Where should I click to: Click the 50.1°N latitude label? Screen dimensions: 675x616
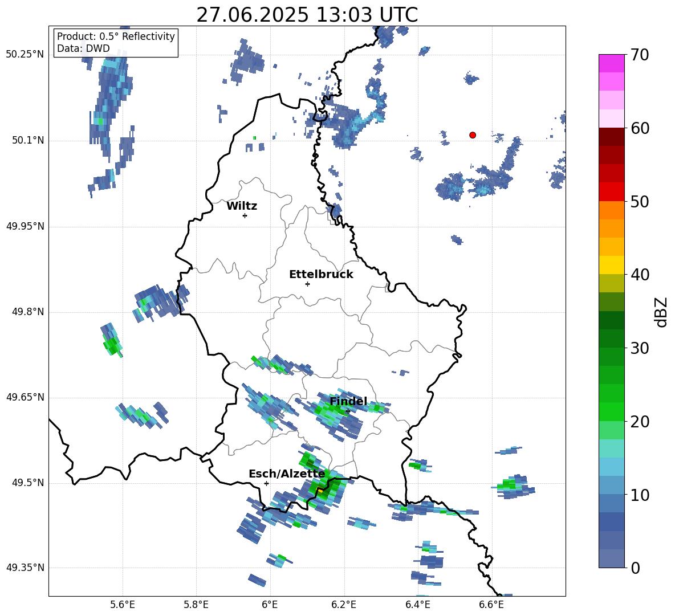(x=28, y=140)
